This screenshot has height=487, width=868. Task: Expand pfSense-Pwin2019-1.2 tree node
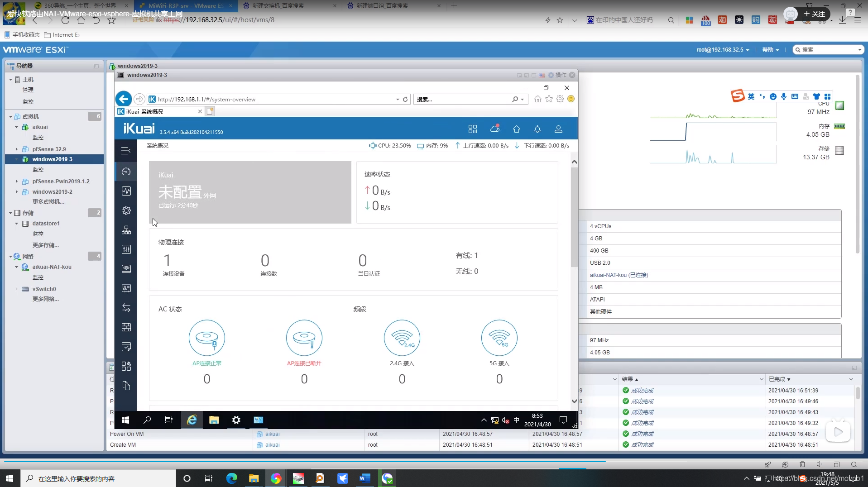(x=17, y=181)
